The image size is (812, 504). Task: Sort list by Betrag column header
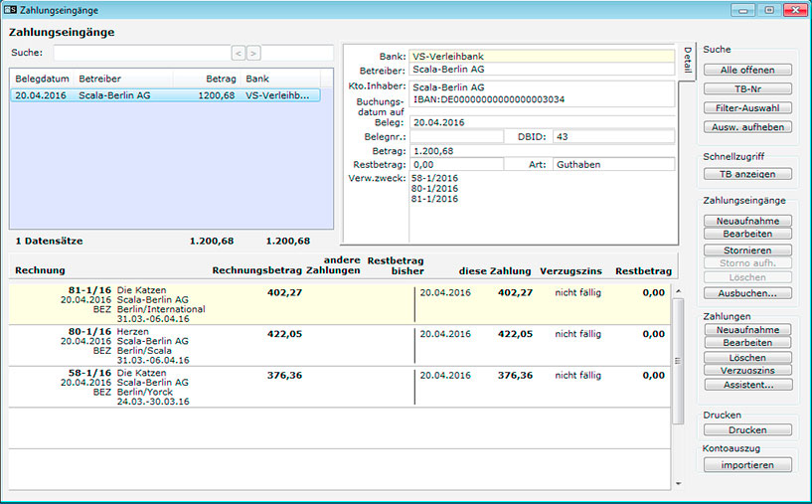click(219, 78)
